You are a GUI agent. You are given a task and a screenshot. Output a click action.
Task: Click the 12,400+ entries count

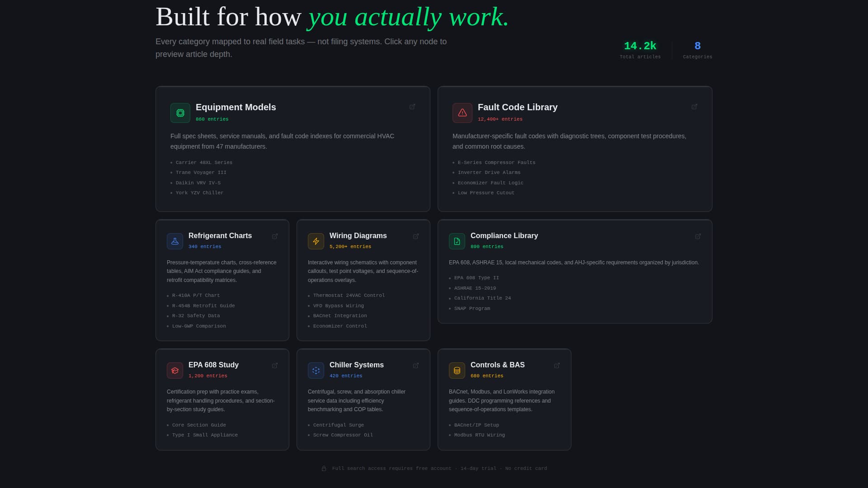500,119
